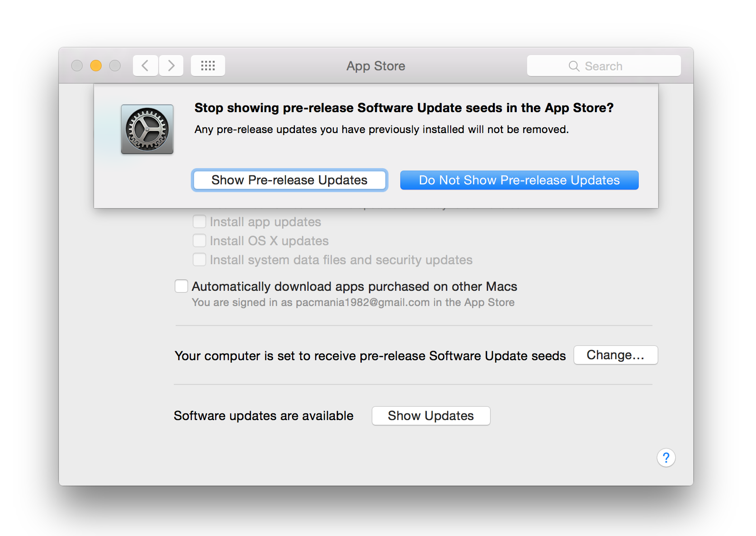Click the Change... button for update seeds
Image resolution: width=756 pixels, height=536 pixels.
coord(615,355)
